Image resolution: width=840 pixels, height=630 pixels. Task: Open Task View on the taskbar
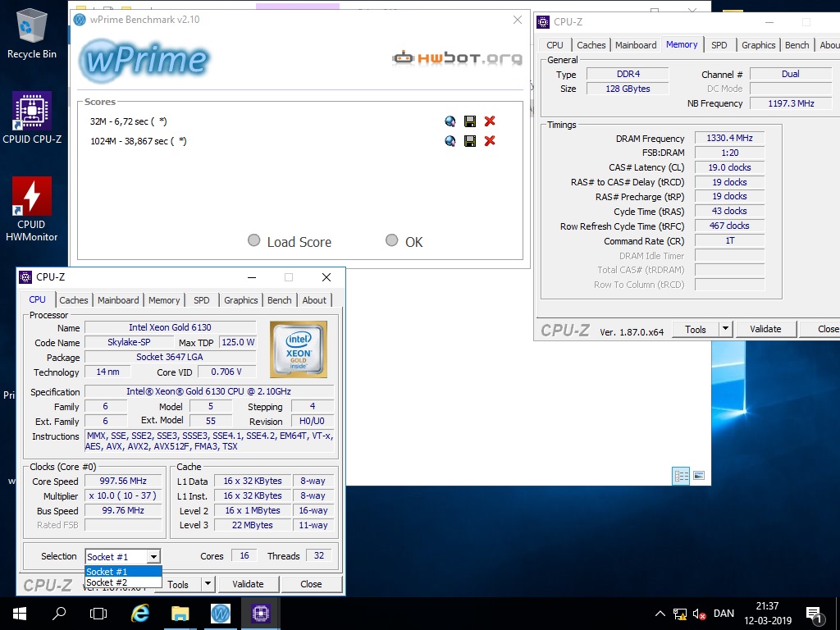[98, 614]
